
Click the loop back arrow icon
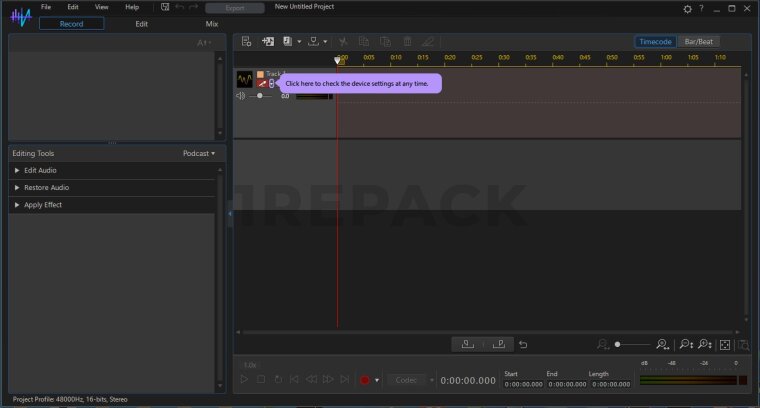coord(523,344)
